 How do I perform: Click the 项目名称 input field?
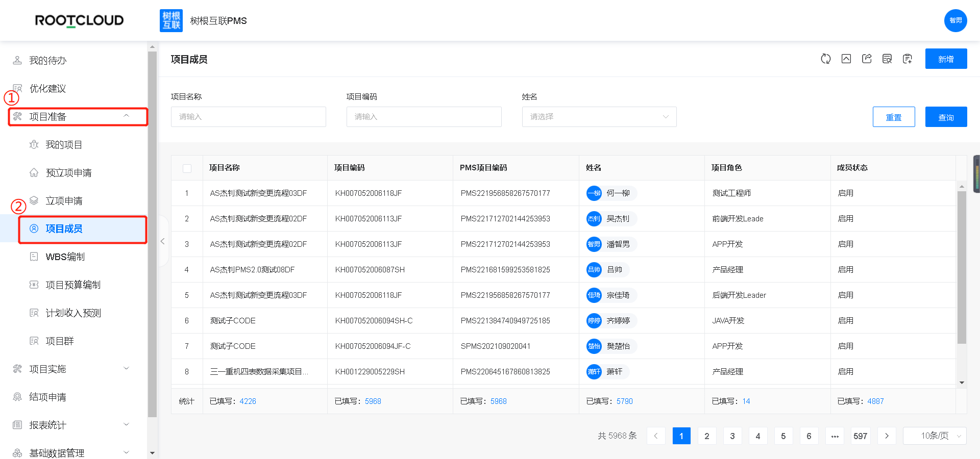pos(249,117)
